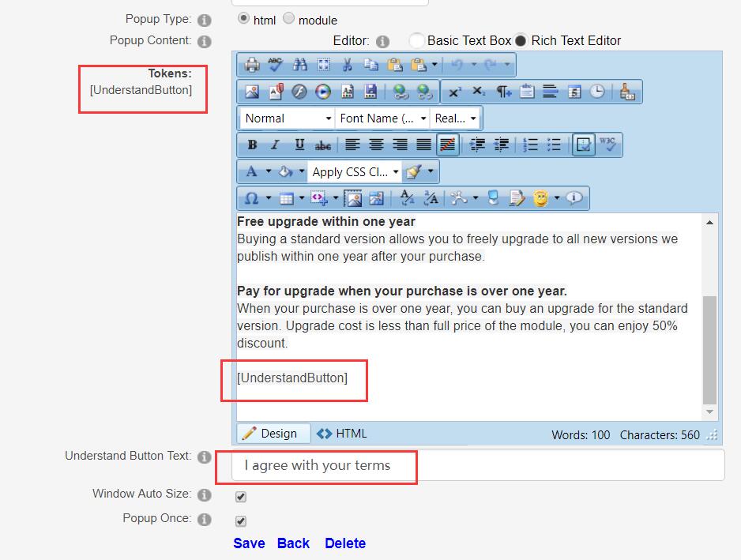Click the editor scrollbar down arrow

pyautogui.click(x=710, y=412)
